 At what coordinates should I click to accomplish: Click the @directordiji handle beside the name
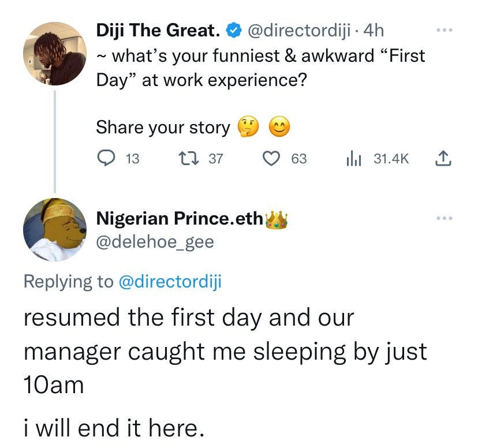coord(298,30)
